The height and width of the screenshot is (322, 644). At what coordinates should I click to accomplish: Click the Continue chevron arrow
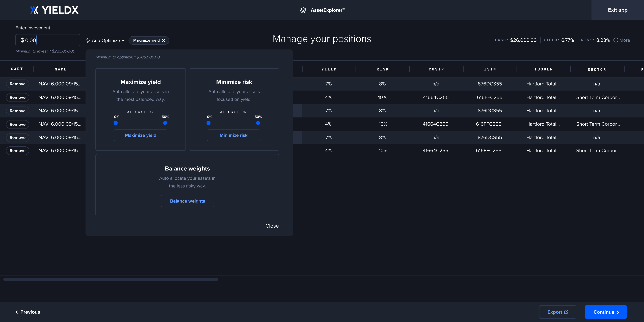point(618,312)
